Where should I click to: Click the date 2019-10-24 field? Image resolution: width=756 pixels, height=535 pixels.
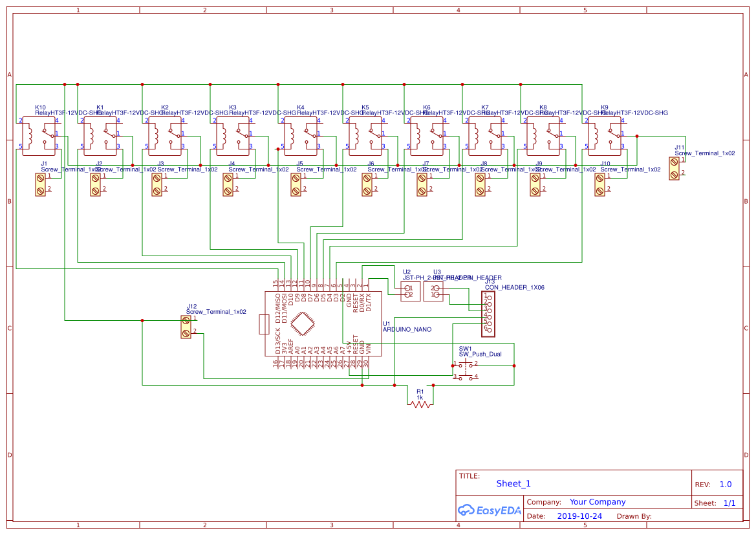581,515
